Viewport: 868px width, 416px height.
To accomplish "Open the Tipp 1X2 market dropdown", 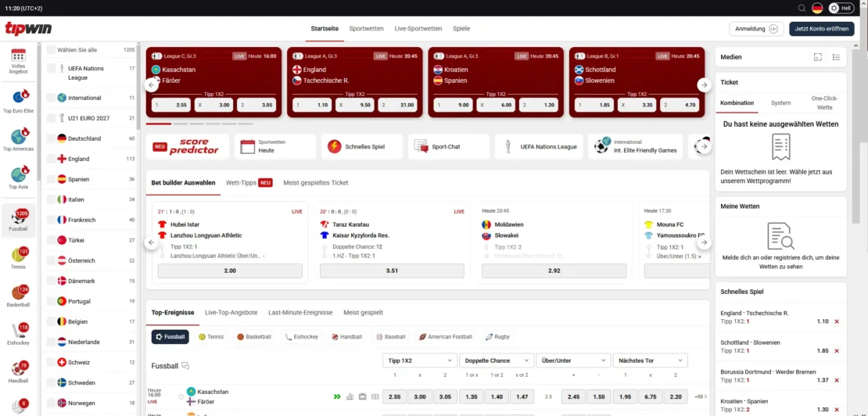I will tap(420, 360).
